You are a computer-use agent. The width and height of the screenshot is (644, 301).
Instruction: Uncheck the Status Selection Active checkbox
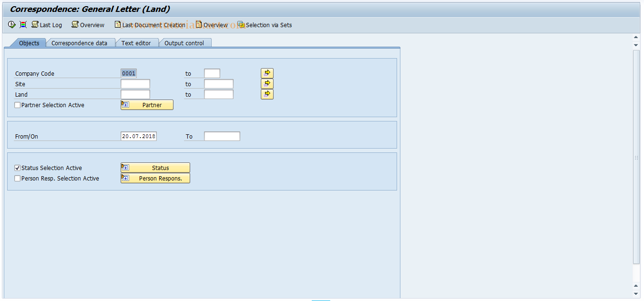18,168
